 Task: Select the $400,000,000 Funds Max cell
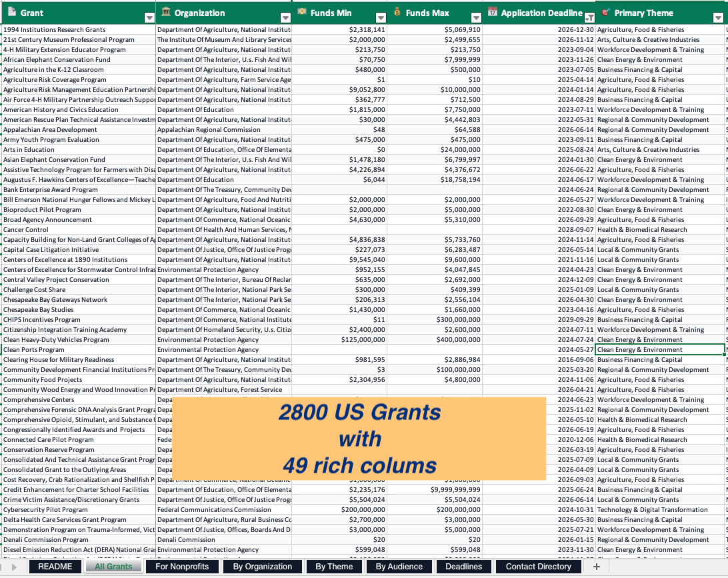pyautogui.click(x=435, y=340)
